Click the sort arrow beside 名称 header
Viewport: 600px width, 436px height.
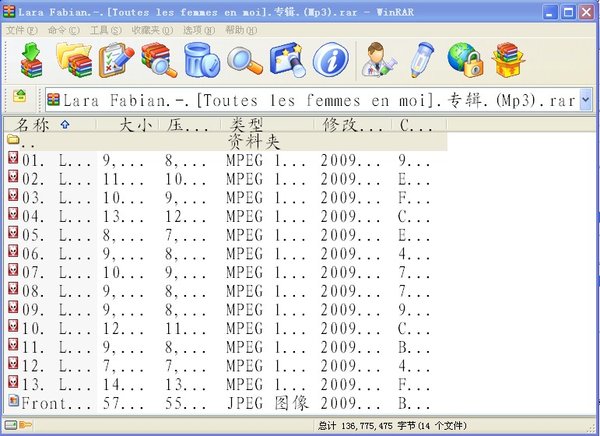coord(65,124)
